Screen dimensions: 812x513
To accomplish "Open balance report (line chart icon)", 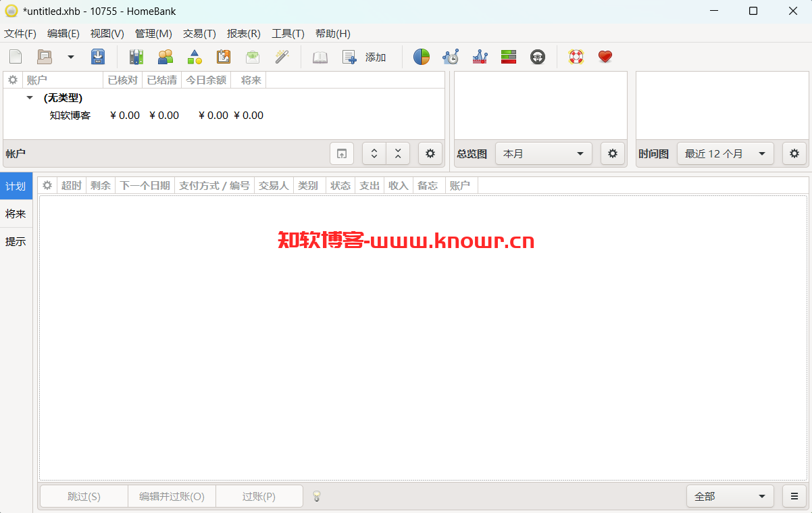I will 480,57.
